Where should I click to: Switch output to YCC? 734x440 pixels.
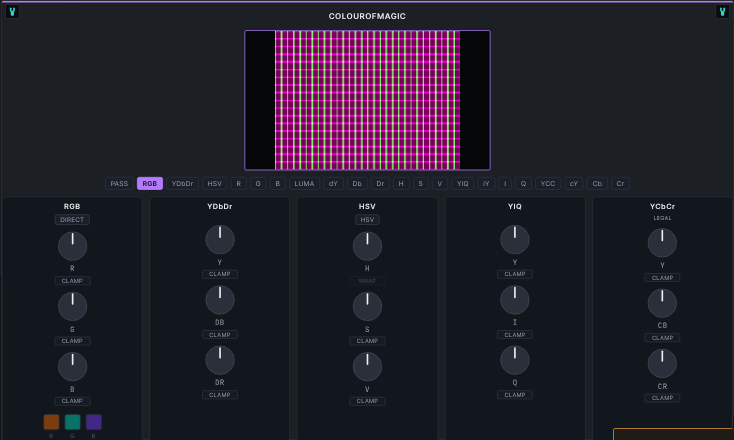pyautogui.click(x=548, y=183)
